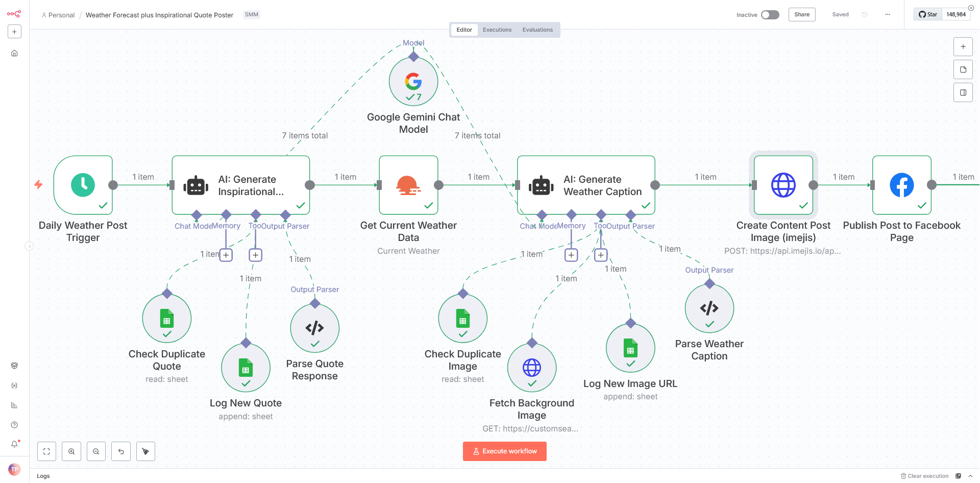Click Clear execution in the logs bar

tap(924, 476)
